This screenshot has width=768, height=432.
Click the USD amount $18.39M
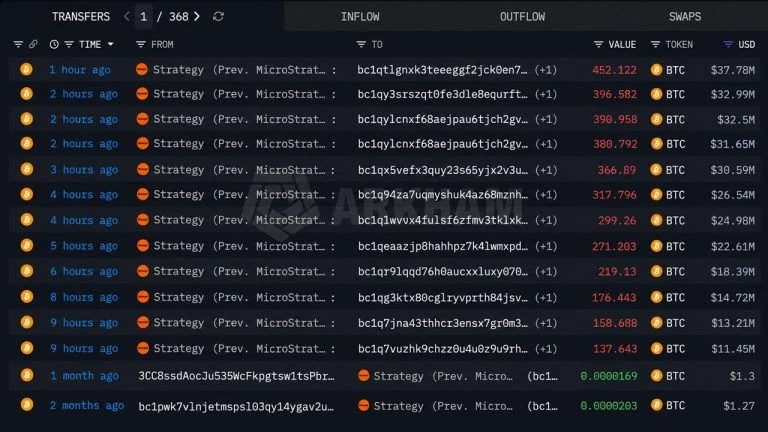tap(732, 271)
